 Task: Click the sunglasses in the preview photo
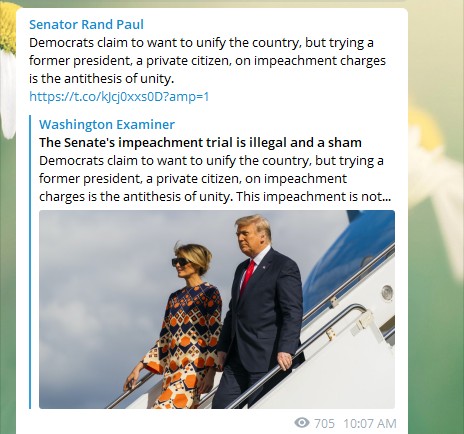[x=180, y=262]
